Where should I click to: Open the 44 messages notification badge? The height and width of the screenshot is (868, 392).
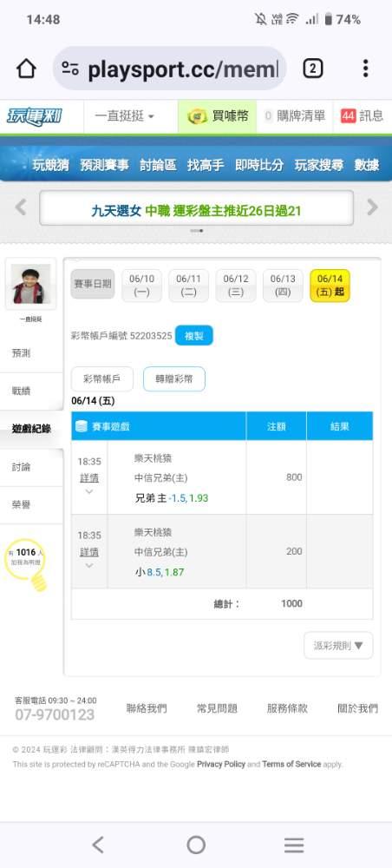pyautogui.click(x=348, y=116)
